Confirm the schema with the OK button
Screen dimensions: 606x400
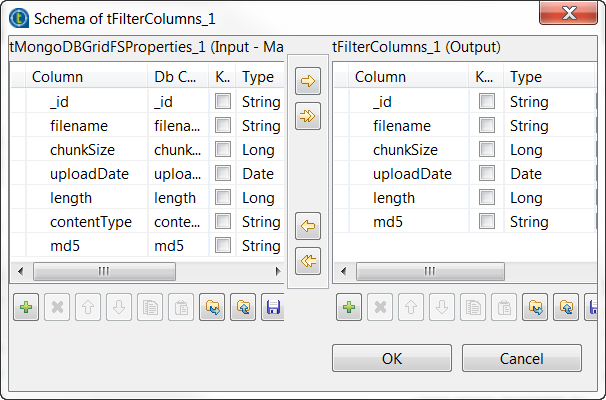click(x=393, y=358)
